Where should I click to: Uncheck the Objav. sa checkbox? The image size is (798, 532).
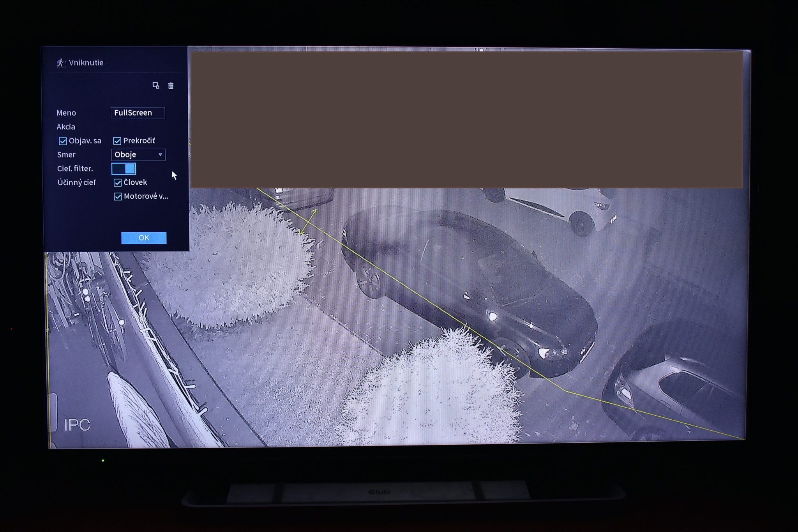(63, 141)
